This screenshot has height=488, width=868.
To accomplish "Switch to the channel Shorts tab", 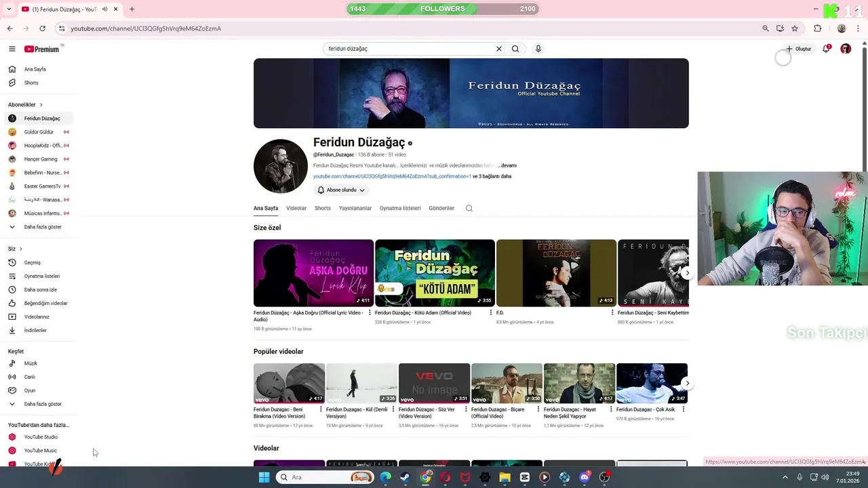I will coord(323,208).
